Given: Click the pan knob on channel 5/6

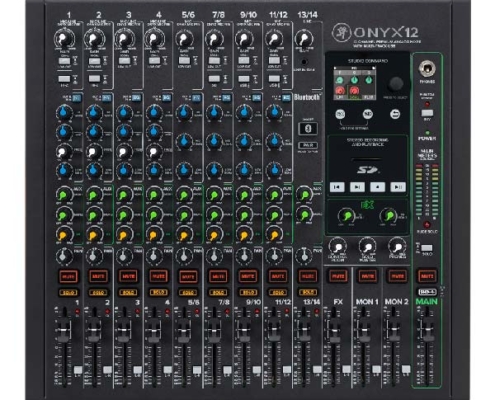Looking at the screenshot, I should click(184, 256).
